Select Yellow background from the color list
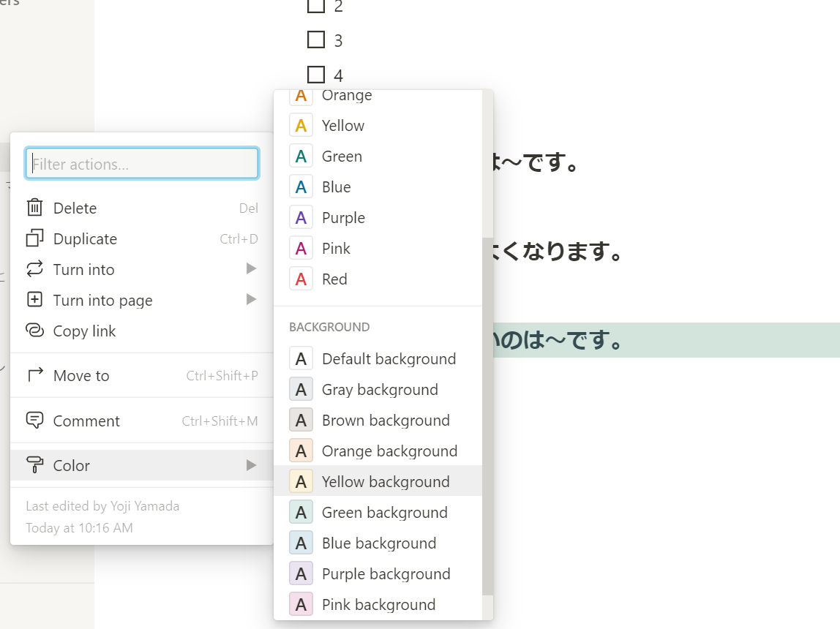 (x=378, y=481)
